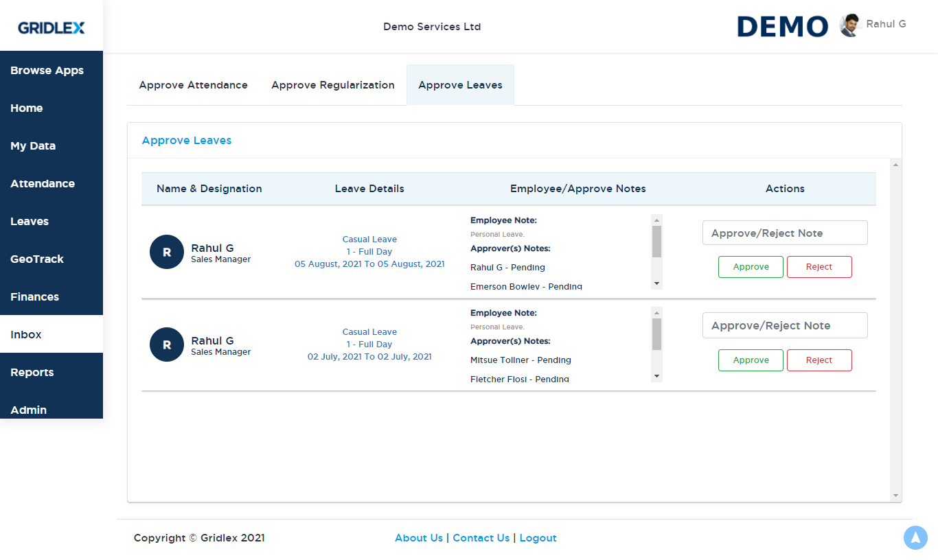This screenshot has width=938, height=560.
Task: Click the 02 July, 2021 date range text
Action: (x=369, y=357)
